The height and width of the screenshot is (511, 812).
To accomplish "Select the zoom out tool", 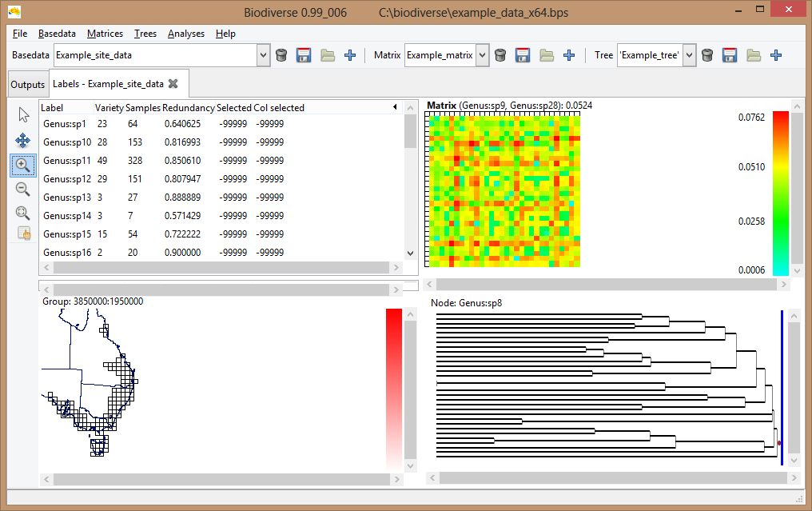I will pos(23,190).
